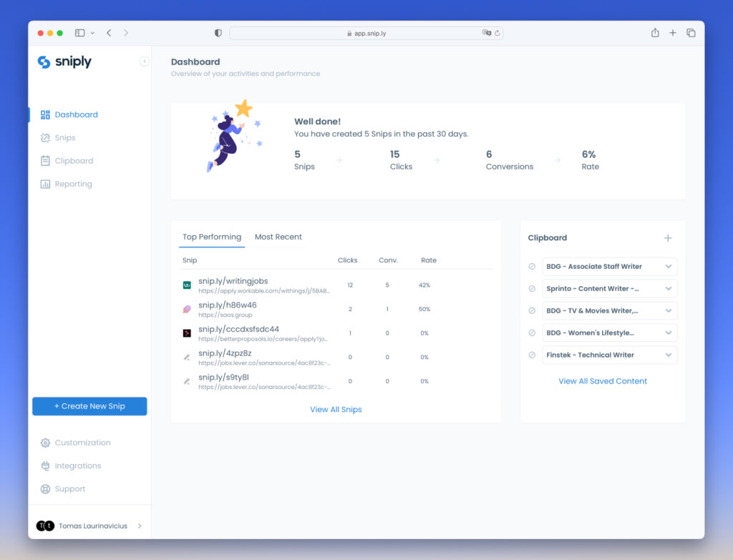Open Reporting via its chart icon
Image resolution: width=733 pixels, height=560 pixels.
pyautogui.click(x=45, y=184)
